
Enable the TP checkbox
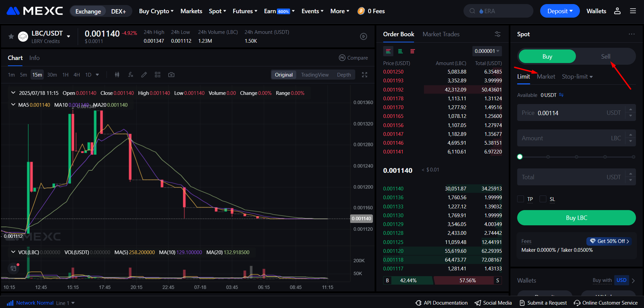[x=520, y=199]
